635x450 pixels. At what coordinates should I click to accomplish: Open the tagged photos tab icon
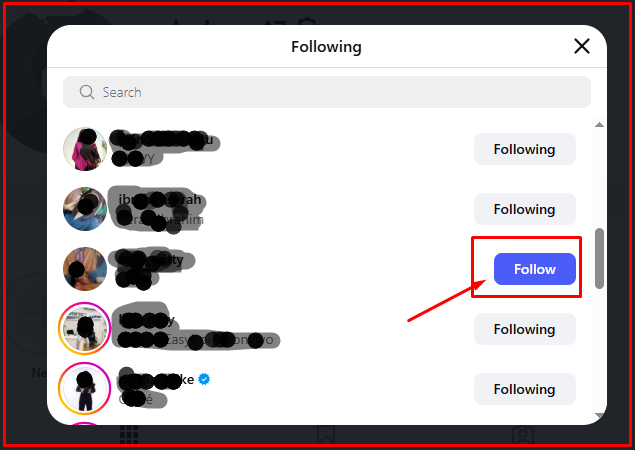(x=522, y=435)
